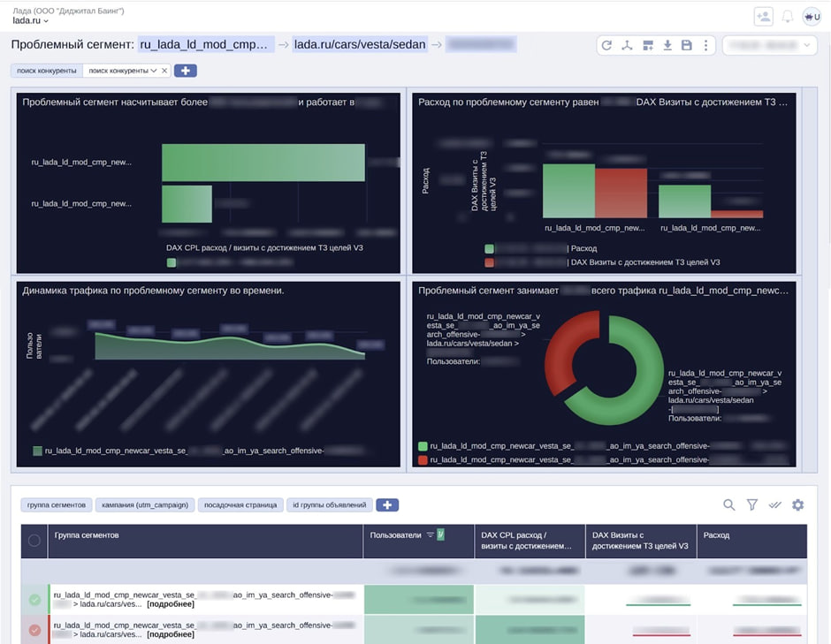Click the save floppy disk icon
The width and height of the screenshot is (831, 644).
[x=687, y=45]
